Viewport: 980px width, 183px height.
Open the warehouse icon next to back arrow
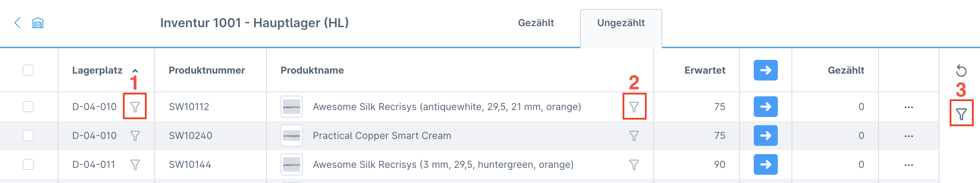point(38,23)
